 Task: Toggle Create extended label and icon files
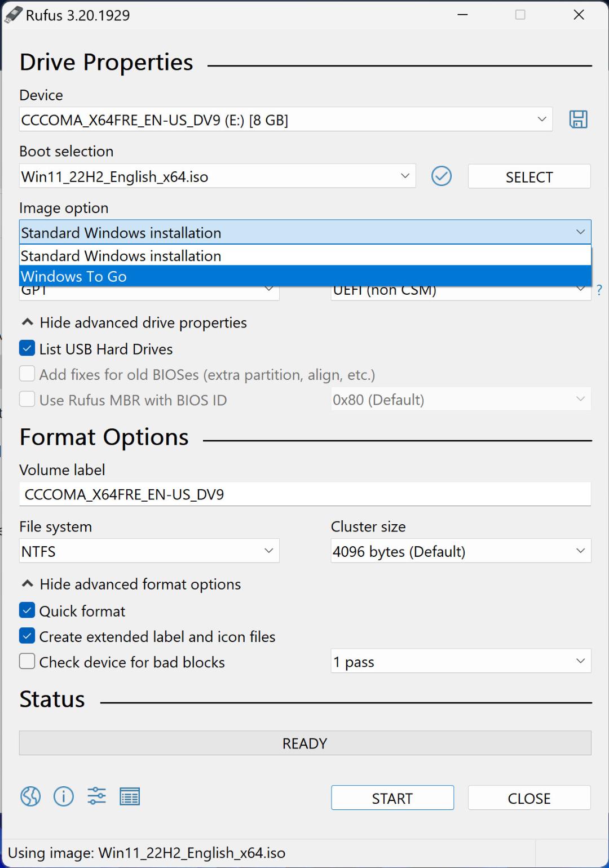click(x=27, y=636)
